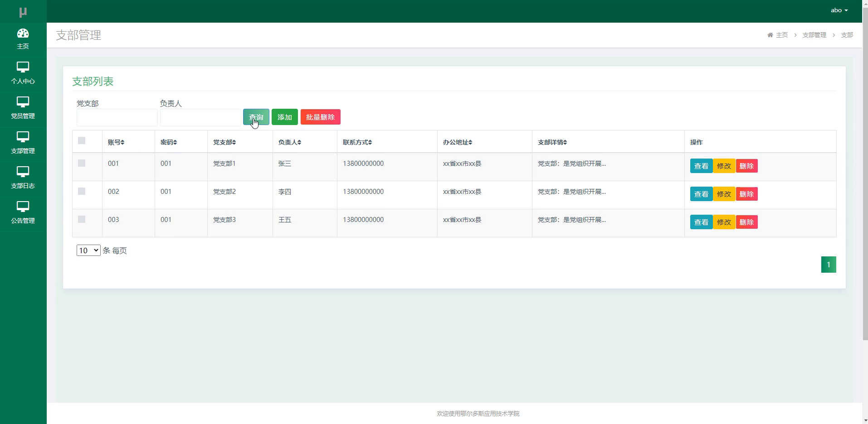This screenshot has height=424, width=868.
Task: Sort table by 支部详情 column
Action: (552, 142)
